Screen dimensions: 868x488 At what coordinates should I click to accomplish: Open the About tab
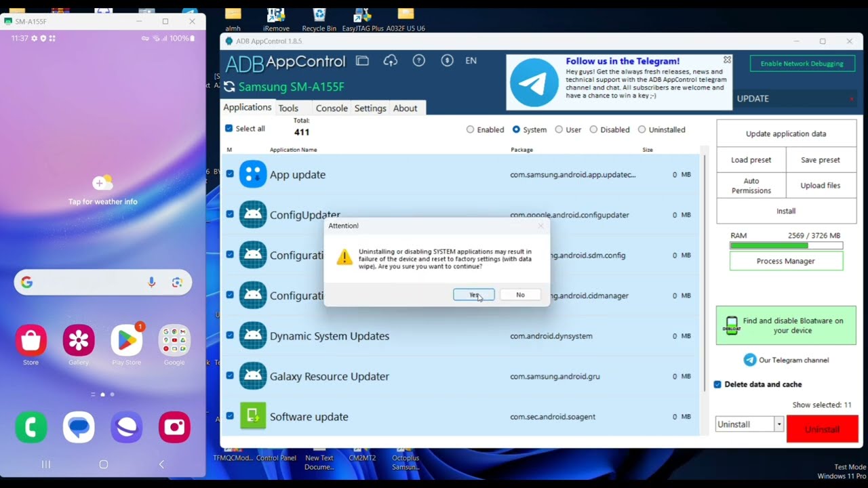click(406, 108)
